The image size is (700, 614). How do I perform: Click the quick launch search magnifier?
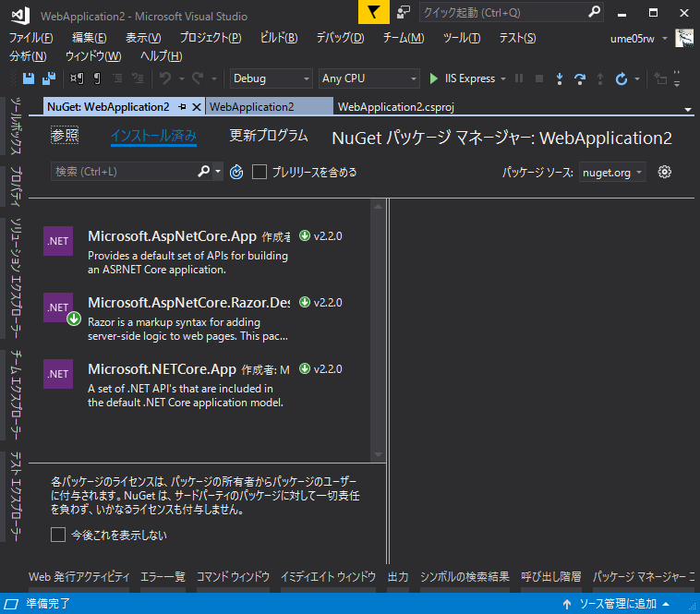point(594,12)
